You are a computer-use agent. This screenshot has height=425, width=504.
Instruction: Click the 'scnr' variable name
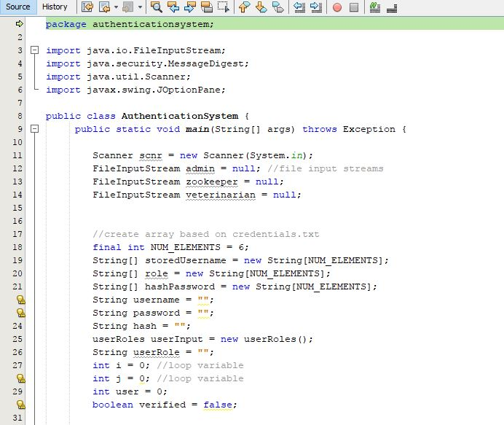151,155
